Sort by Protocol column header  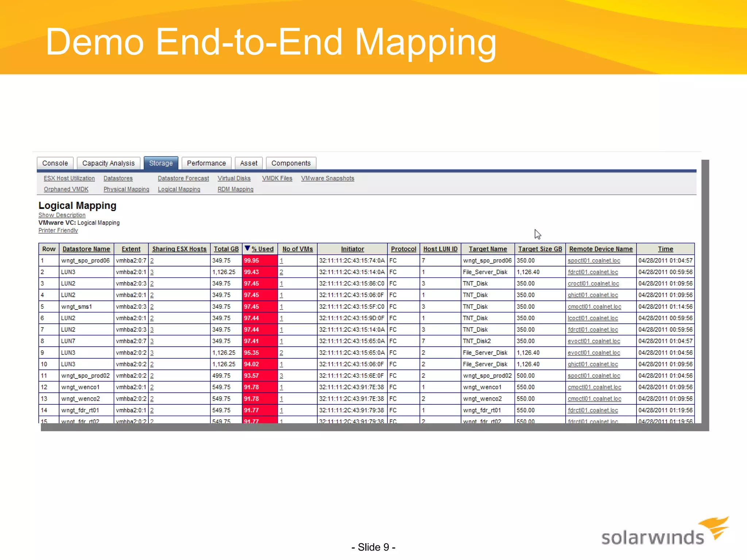[x=403, y=249]
